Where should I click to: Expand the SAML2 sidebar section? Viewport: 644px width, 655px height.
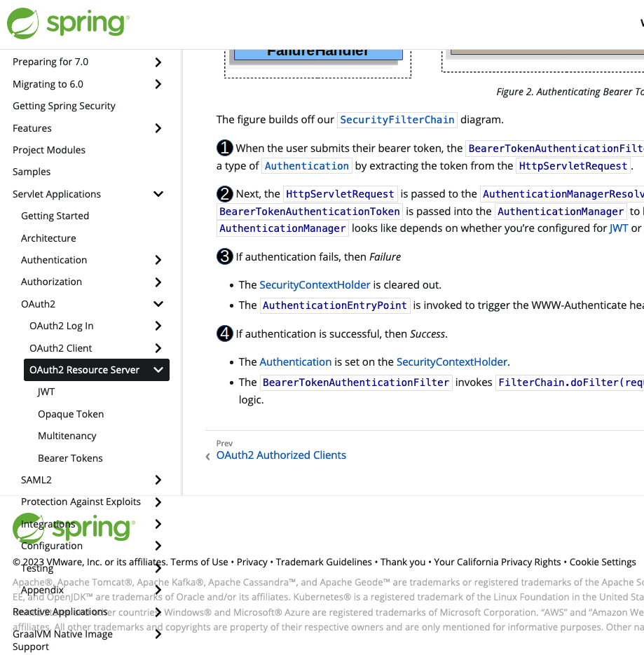click(158, 480)
